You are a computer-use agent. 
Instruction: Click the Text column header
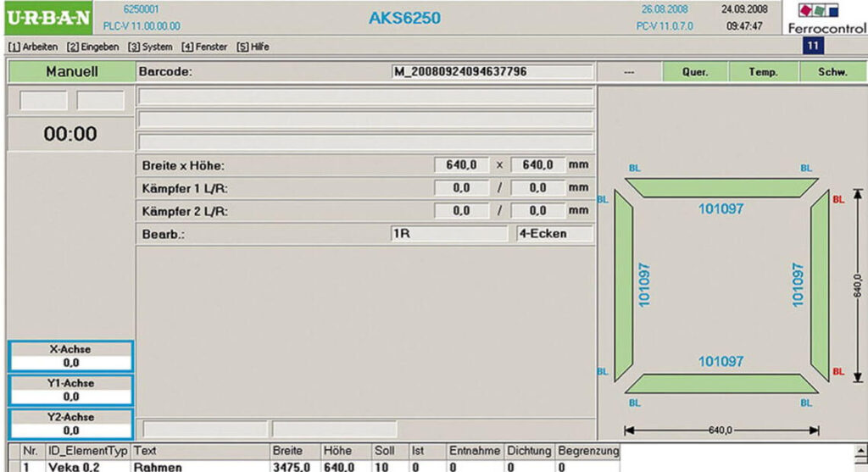(x=200, y=451)
